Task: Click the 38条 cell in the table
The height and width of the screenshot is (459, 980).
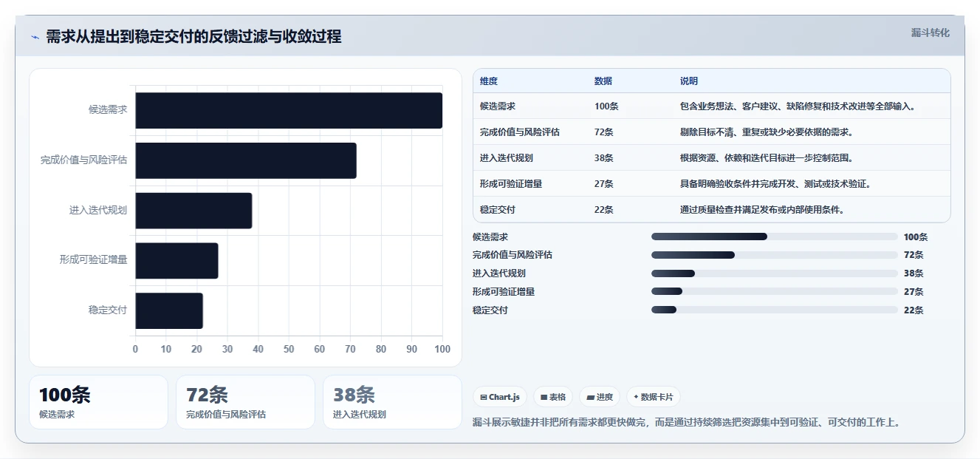Action: coord(604,158)
